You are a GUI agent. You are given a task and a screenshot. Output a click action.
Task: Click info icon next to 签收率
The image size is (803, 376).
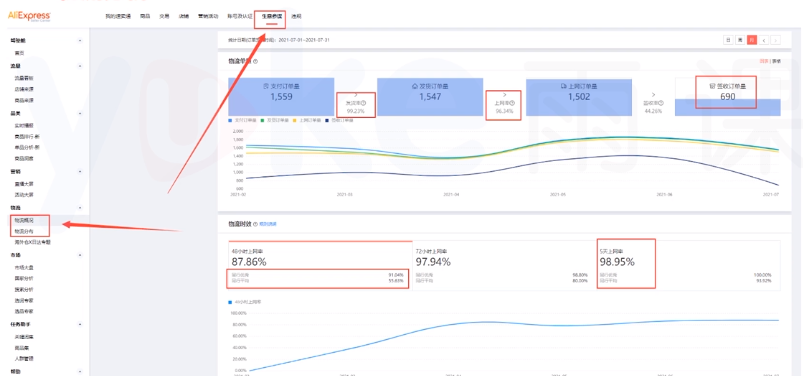660,102
